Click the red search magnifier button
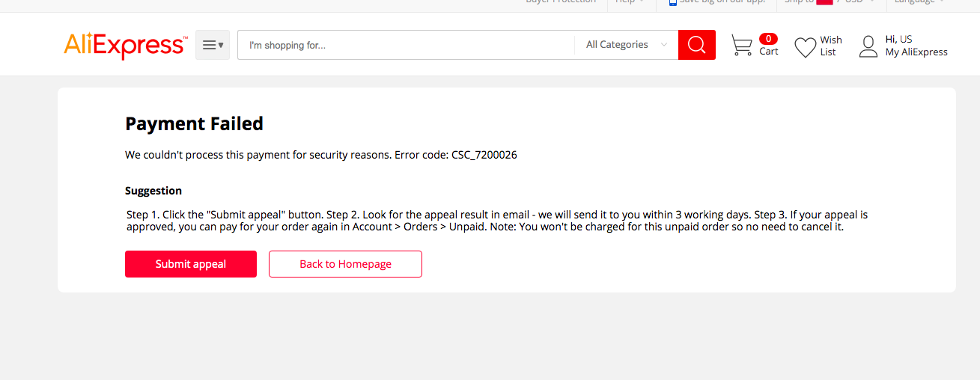 click(697, 45)
